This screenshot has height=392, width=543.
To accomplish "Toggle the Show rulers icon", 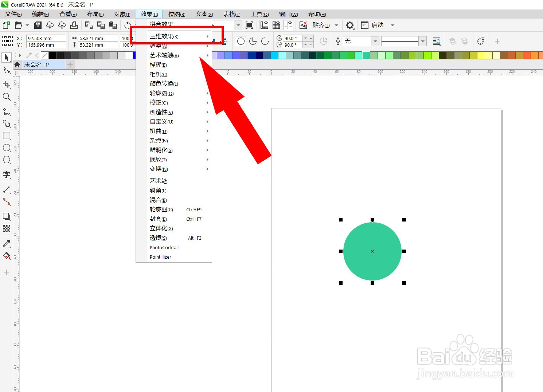I will click(x=264, y=25).
